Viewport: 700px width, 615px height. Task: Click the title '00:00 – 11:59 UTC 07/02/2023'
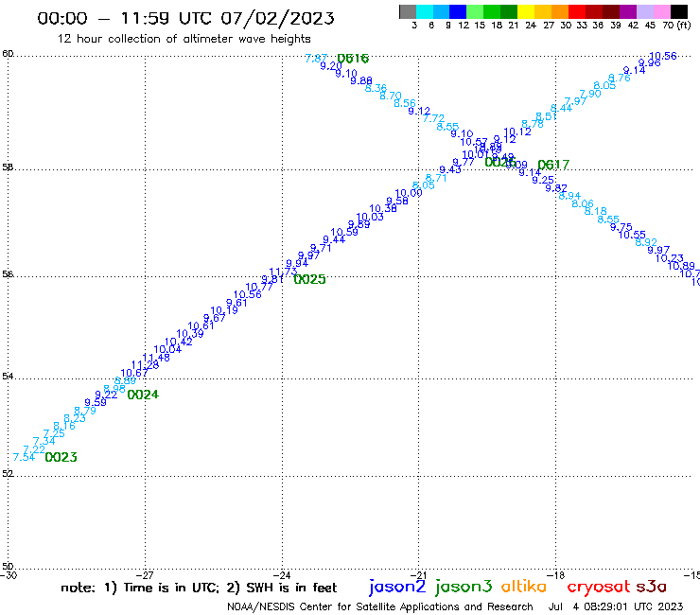185,18
